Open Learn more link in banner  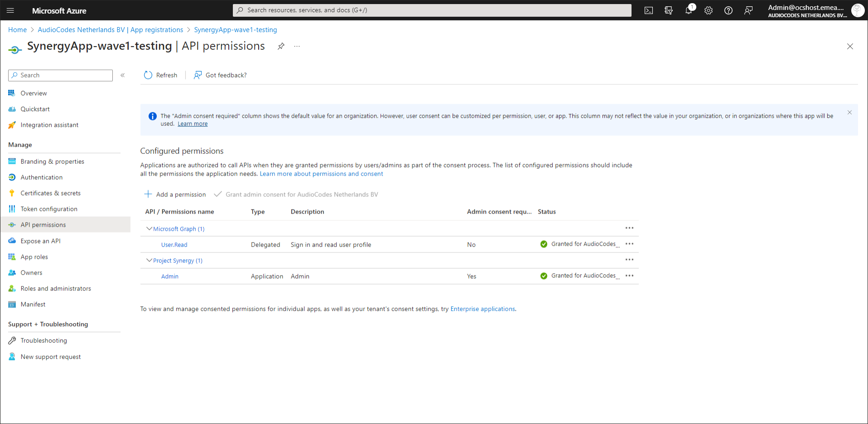pyautogui.click(x=193, y=124)
